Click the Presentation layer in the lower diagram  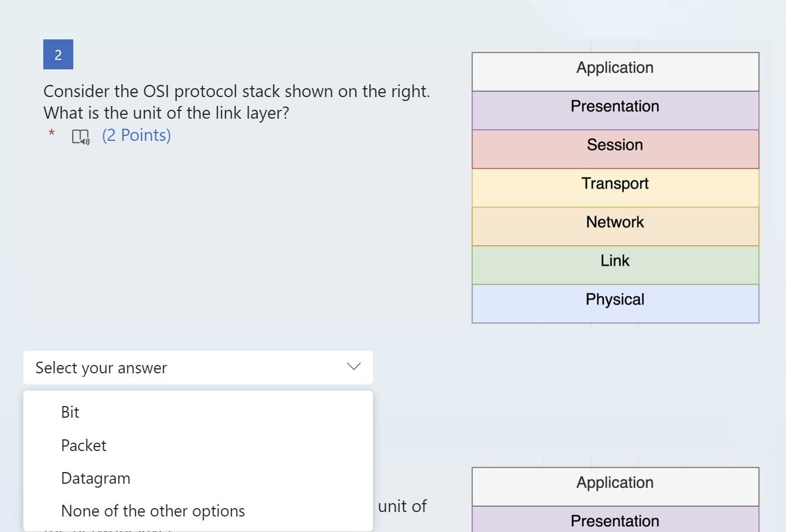(x=615, y=520)
